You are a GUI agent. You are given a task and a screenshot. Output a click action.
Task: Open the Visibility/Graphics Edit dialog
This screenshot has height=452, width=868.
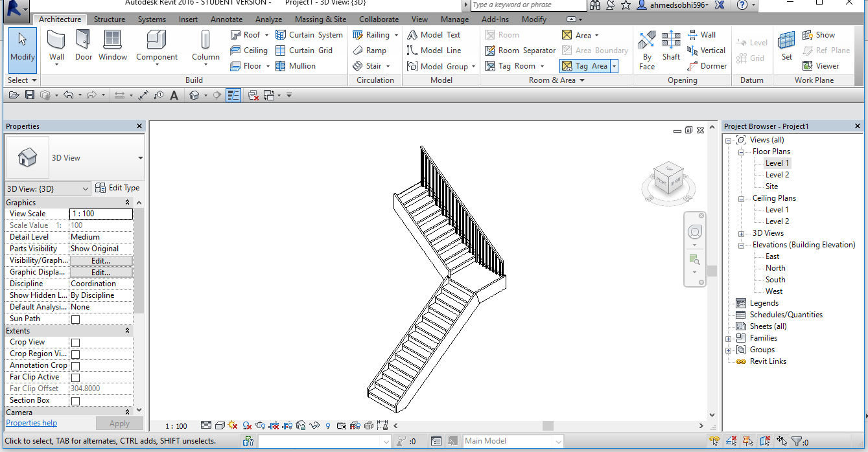click(x=100, y=260)
